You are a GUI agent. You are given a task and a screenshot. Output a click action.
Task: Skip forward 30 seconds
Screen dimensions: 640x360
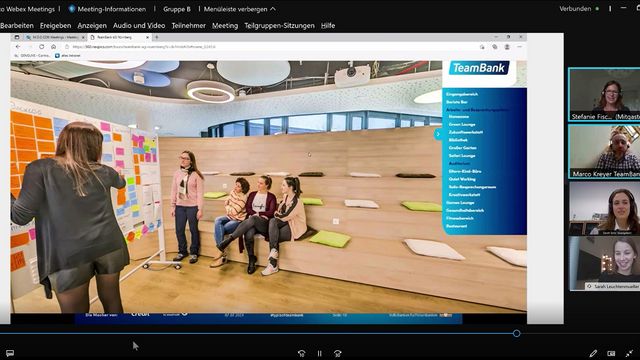click(x=338, y=353)
